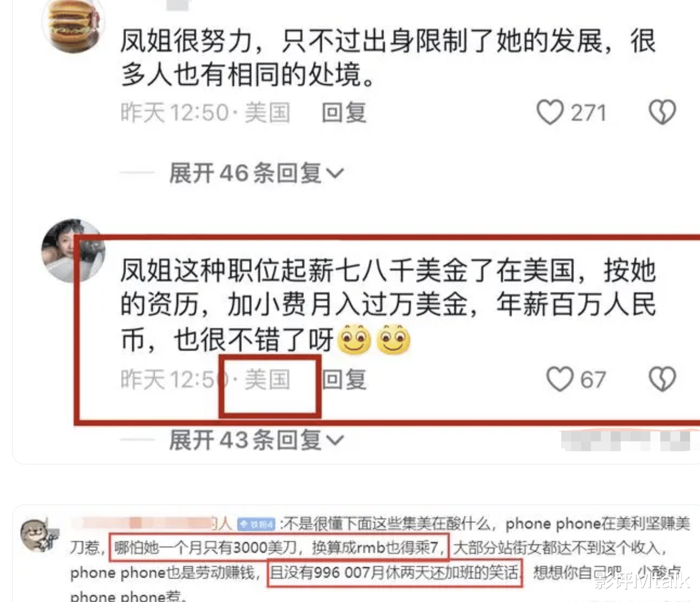Image resolution: width=700 pixels, height=602 pixels.
Task: Like the comment with 271 likes
Action: (550, 113)
